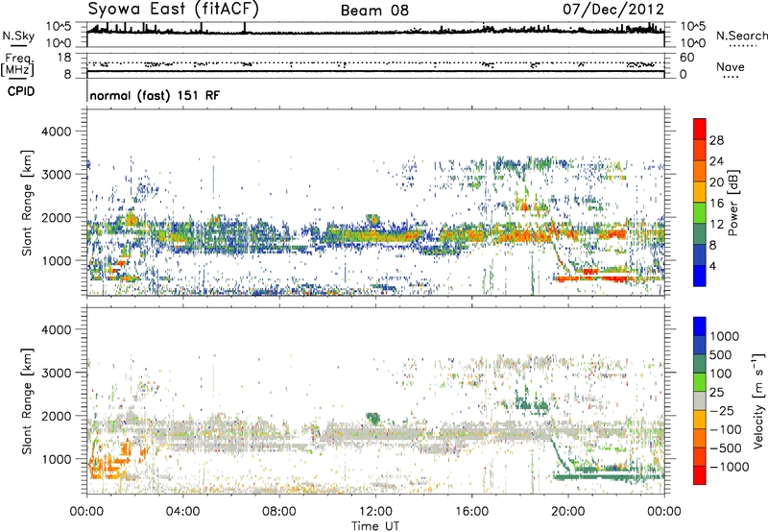The width and height of the screenshot is (768, 532).
Task: Click the Velocity colorbar segment between -500 and -100
Action: [700, 438]
